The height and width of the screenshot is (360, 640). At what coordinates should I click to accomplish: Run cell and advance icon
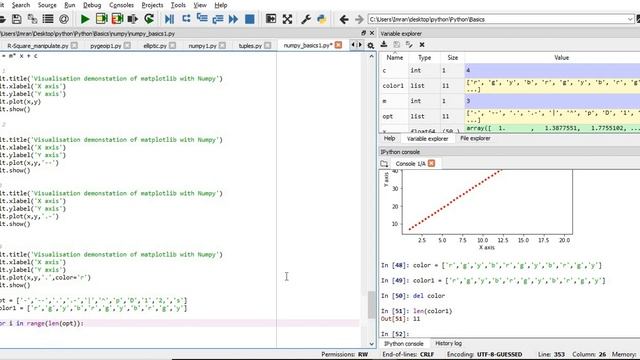click(117, 19)
